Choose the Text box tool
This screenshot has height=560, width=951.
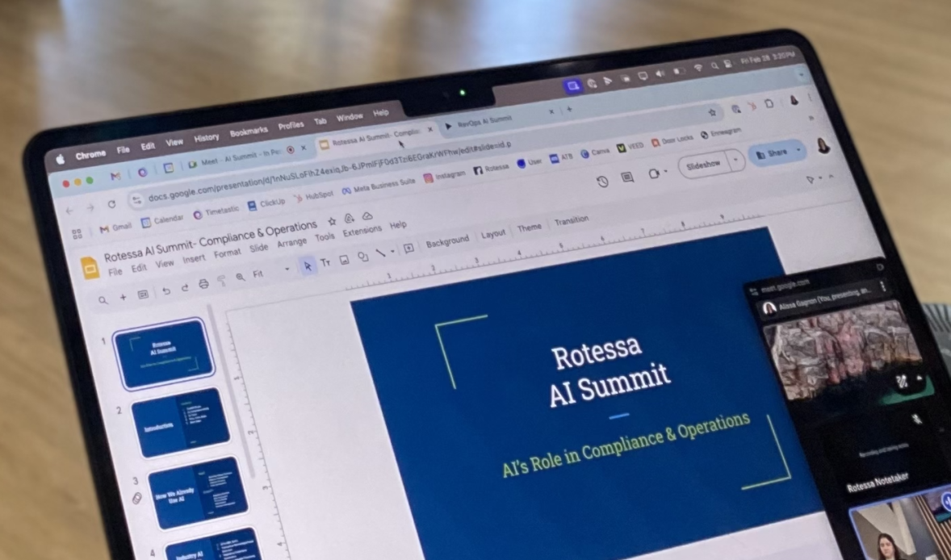(x=325, y=262)
